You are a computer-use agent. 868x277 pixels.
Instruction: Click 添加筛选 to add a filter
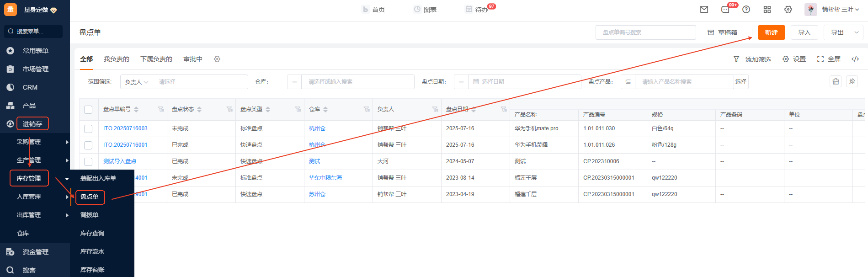pyautogui.click(x=752, y=59)
